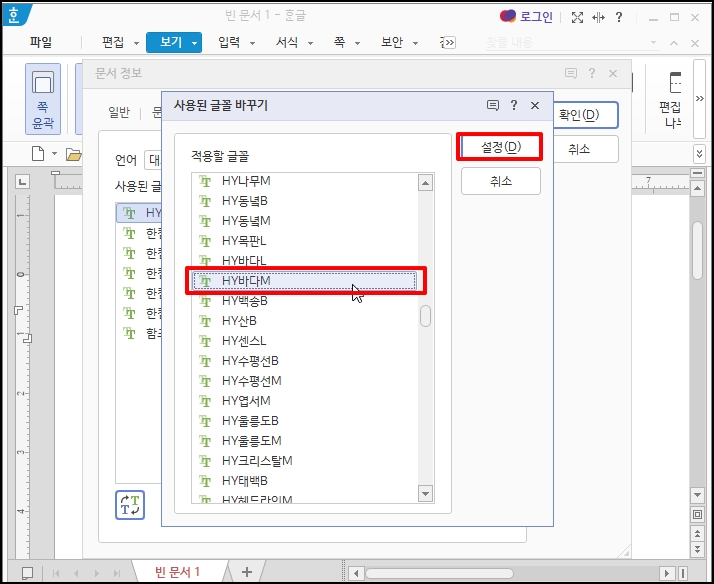
Task: Click help icon in 사용된 글꼴 바꾸기 dialog
Action: [x=514, y=105]
